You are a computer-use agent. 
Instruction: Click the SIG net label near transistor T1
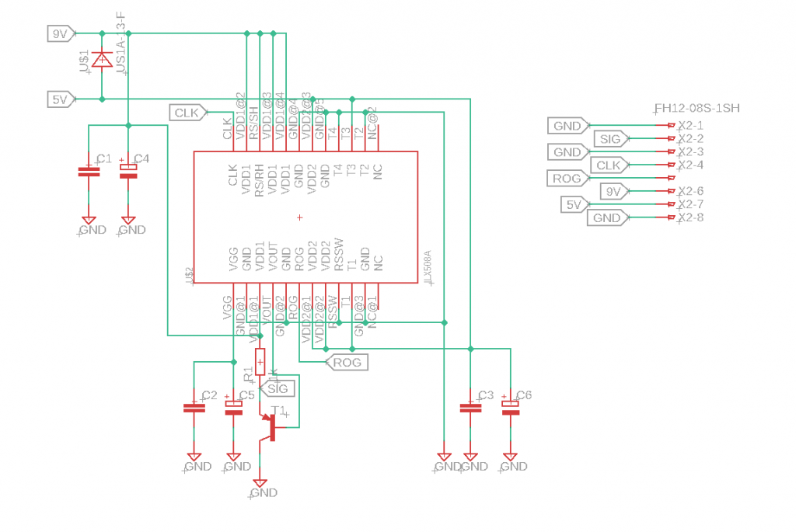click(x=278, y=389)
